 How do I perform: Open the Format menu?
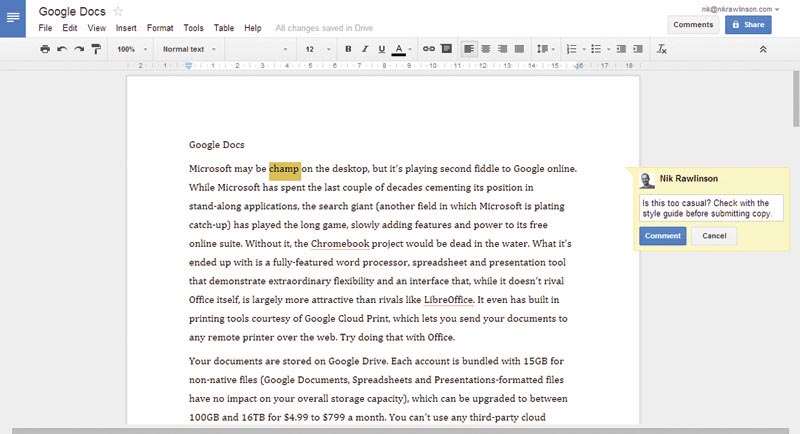(x=160, y=28)
